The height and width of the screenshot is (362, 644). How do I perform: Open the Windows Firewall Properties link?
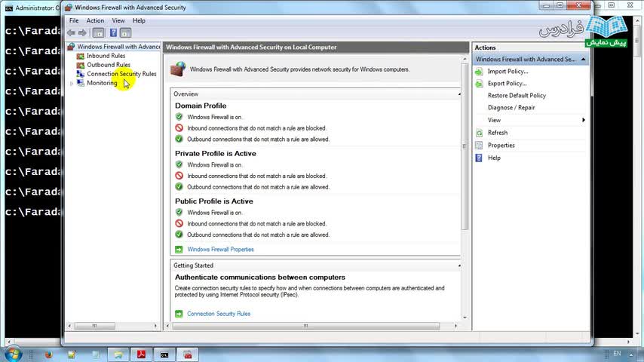coord(220,250)
